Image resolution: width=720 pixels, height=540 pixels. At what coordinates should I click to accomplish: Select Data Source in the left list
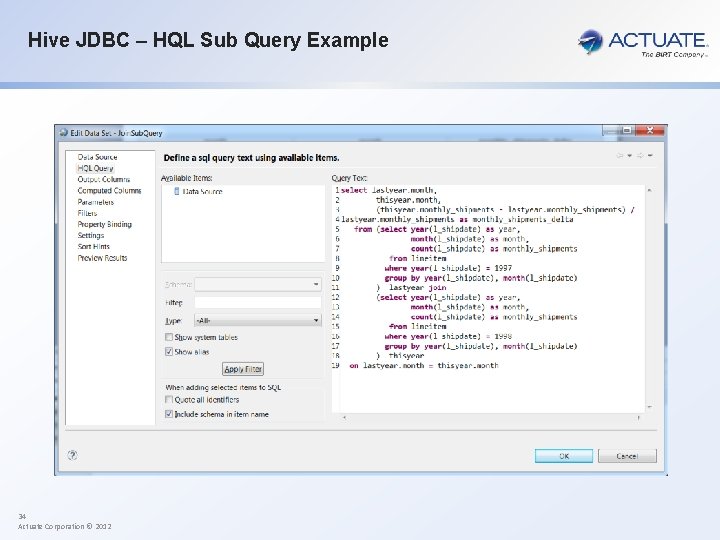(x=97, y=157)
